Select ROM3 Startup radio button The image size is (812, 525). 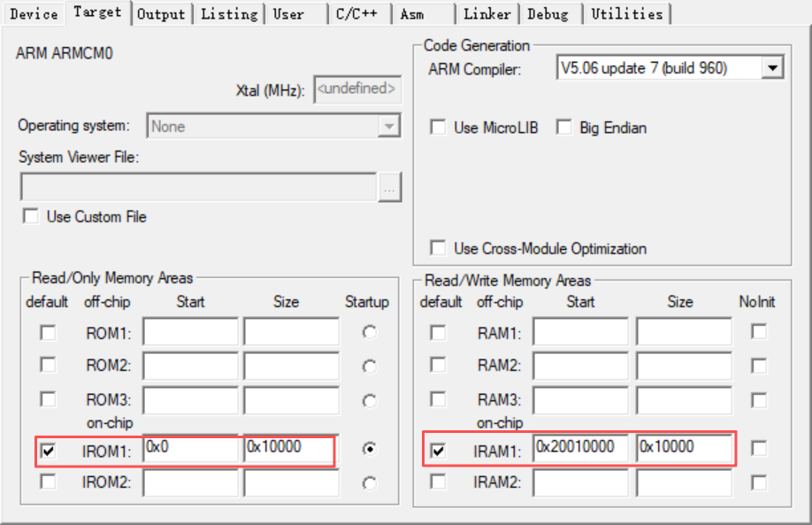(369, 401)
